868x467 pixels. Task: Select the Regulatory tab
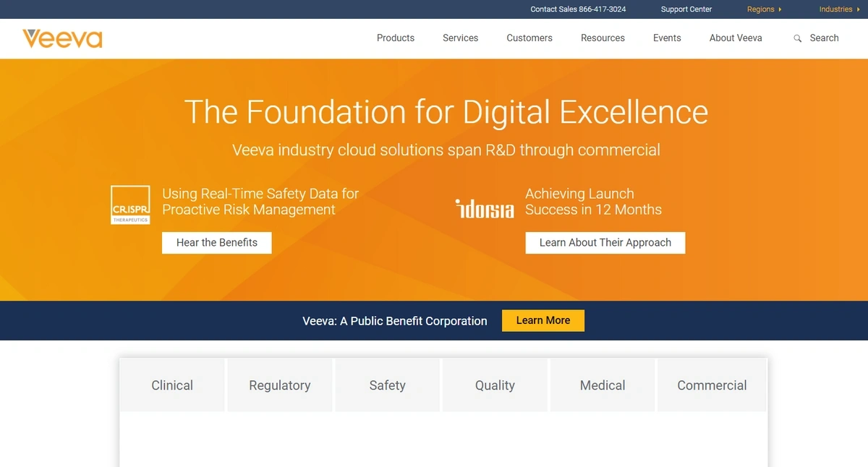point(280,385)
